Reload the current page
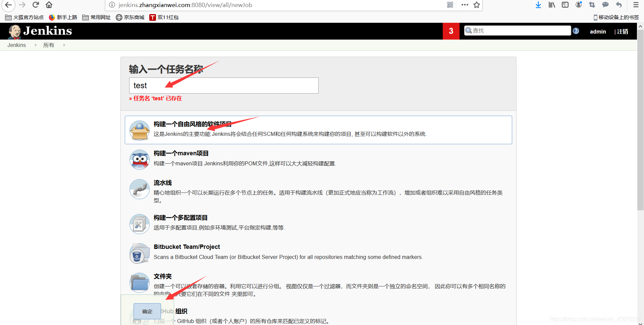644x325 pixels. 36,5
